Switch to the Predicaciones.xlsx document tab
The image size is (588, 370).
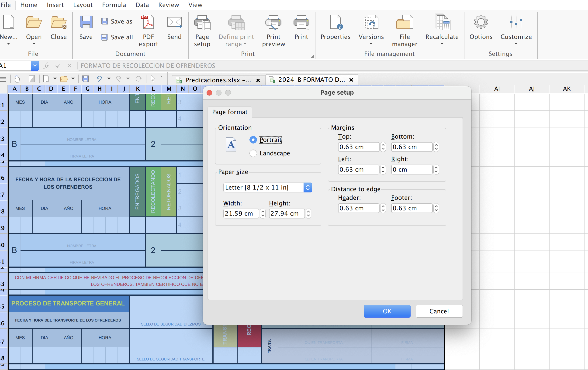215,80
